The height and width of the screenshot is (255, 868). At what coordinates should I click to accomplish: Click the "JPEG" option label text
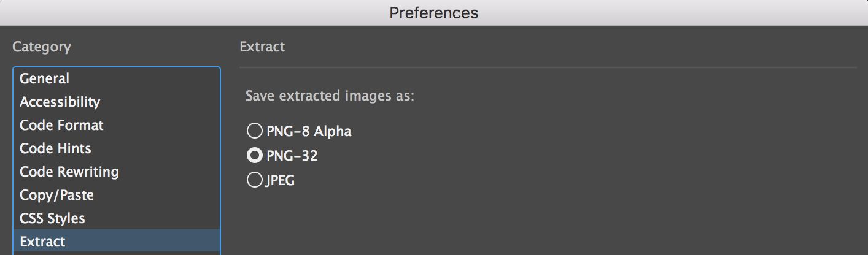[x=280, y=181]
